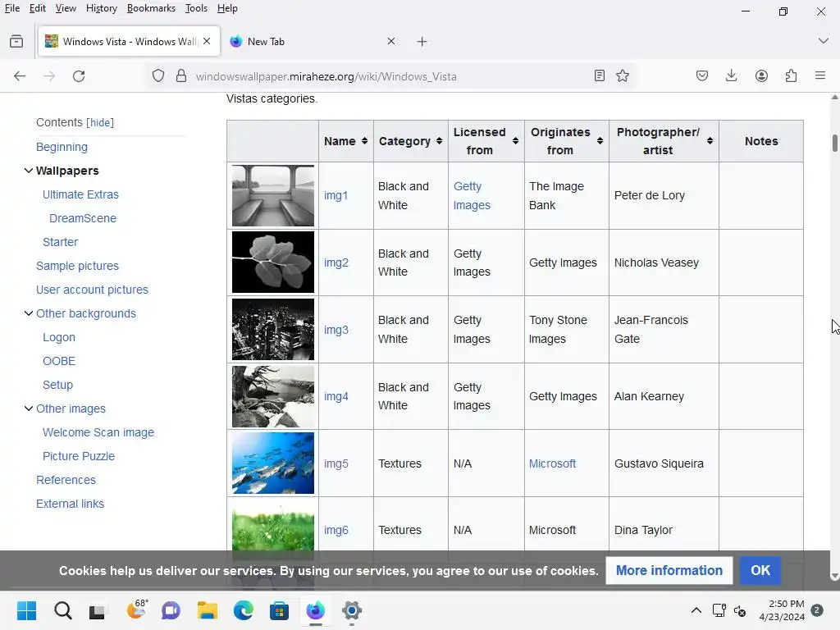Toggle reader view icon in address bar
Image resolution: width=840 pixels, height=630 pixels.
600,76
